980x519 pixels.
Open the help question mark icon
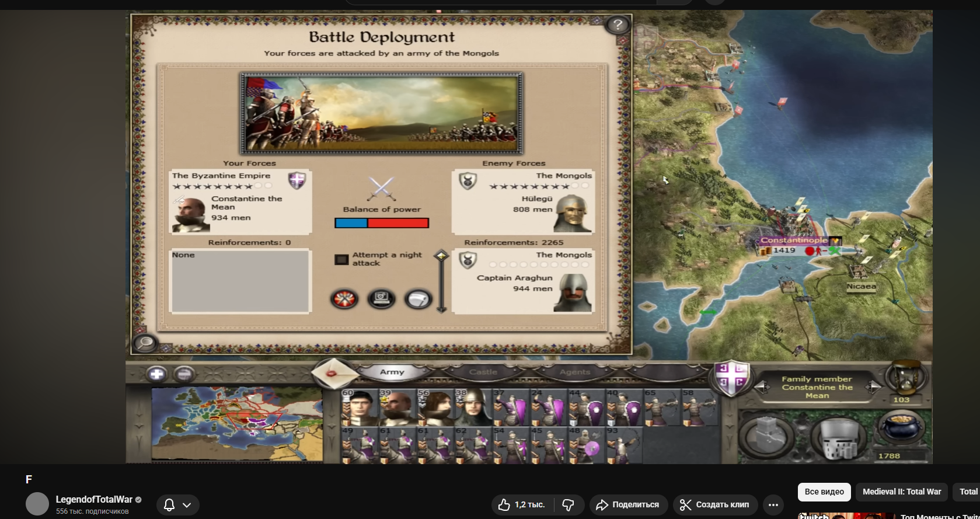(618, 25)
